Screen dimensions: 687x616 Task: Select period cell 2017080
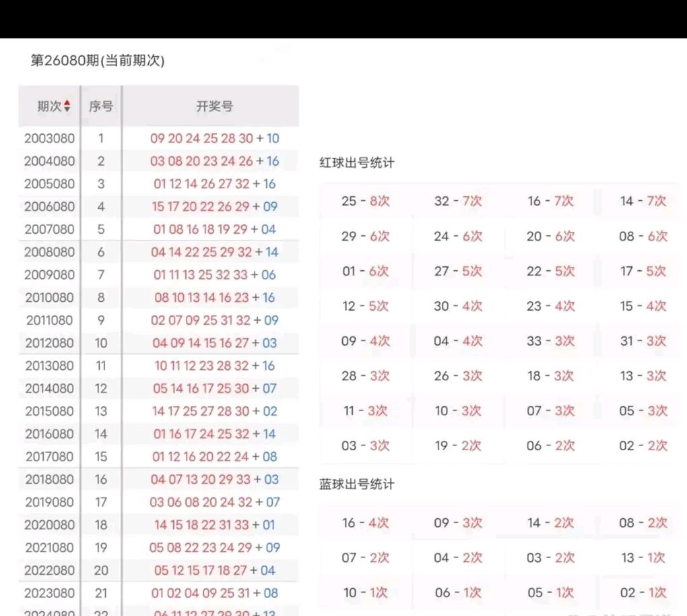click(50, 457)
